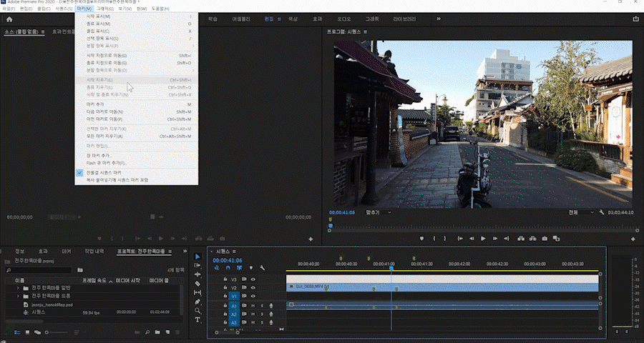Select the Type tool (T icon)
Image resolution: width=644 pixels, height=343 pixels.
tap(198, 320)
